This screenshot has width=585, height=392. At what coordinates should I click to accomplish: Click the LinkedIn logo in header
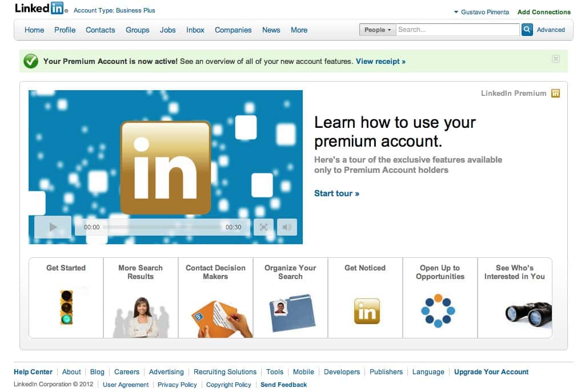click(x=41, y=9)
